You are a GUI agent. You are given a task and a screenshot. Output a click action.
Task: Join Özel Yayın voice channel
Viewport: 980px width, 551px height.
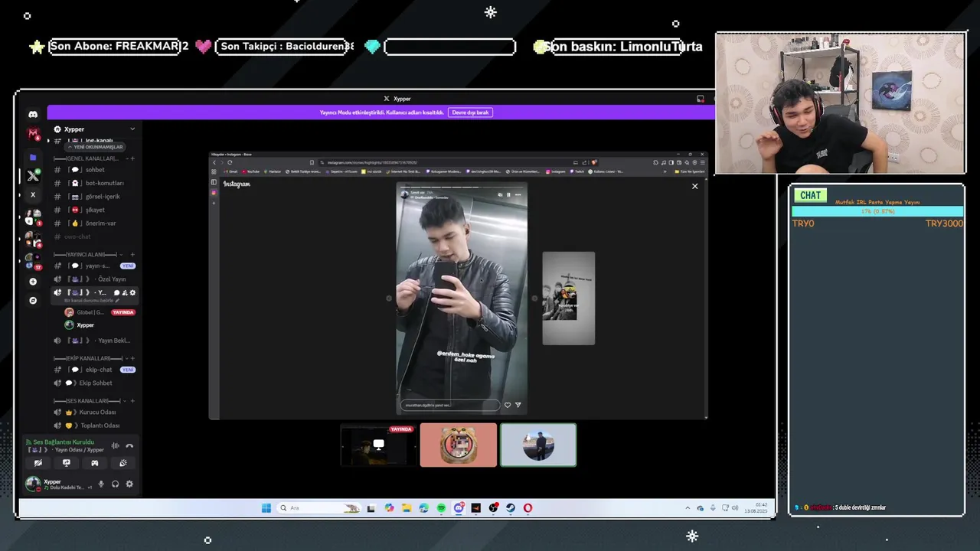click(95, 279)
